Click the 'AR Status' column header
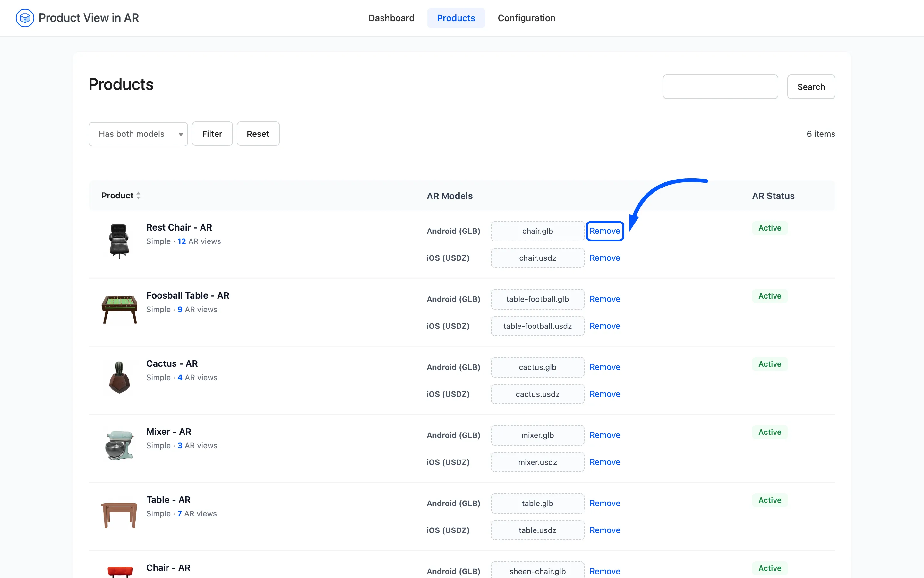 click(773, 196)
